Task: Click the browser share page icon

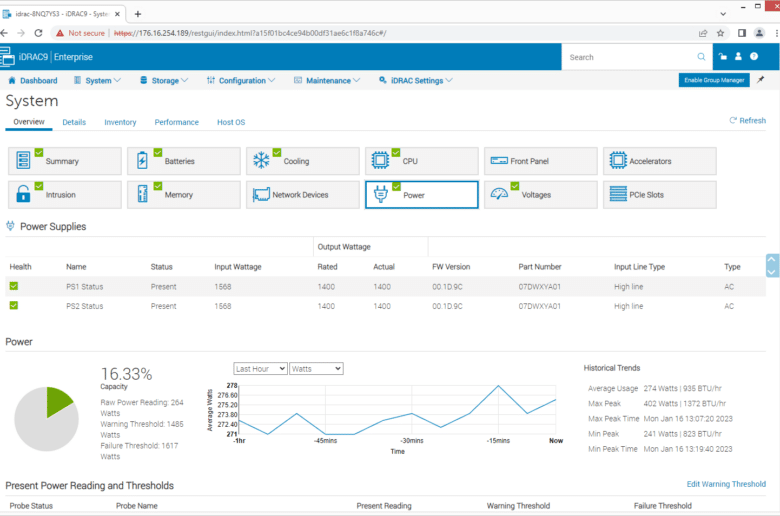Action: coord(703,33)
